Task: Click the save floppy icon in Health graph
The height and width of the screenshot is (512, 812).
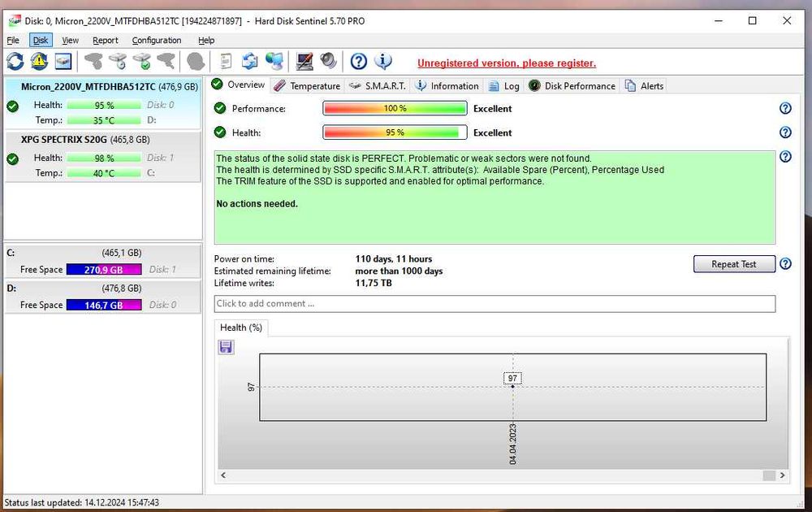Action: (x=226, y=347)
